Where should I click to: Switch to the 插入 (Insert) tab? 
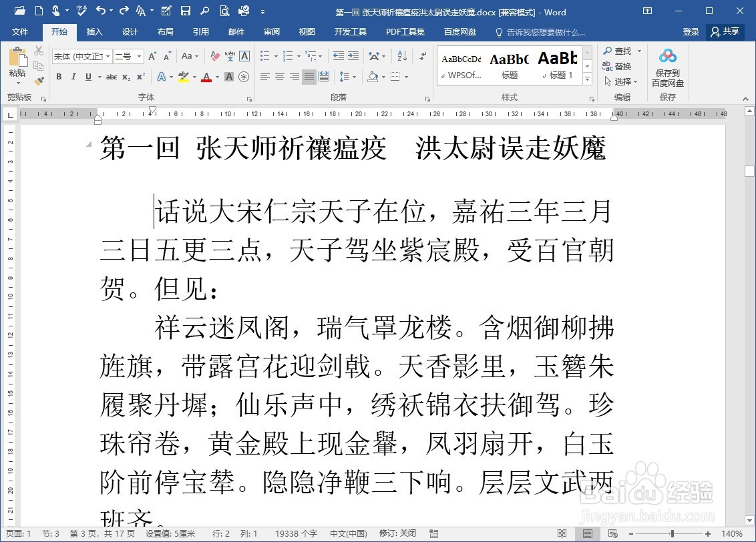(95, 32)
